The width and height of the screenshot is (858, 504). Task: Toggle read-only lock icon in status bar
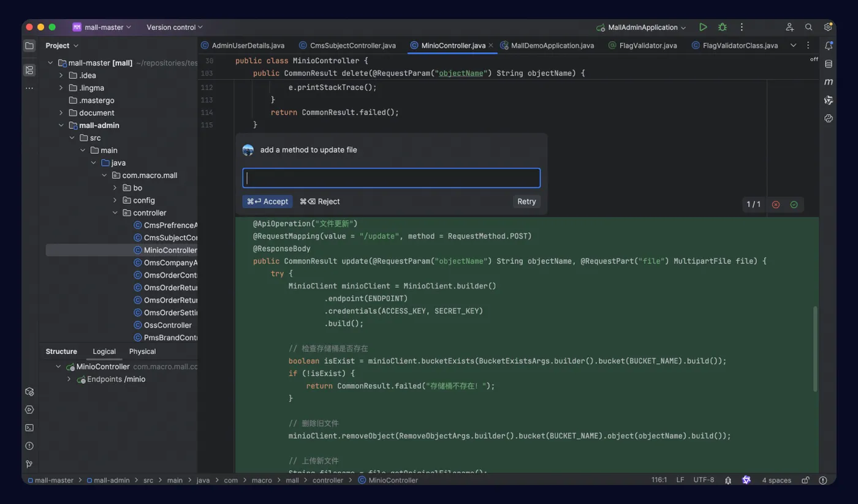click(806, 480)
